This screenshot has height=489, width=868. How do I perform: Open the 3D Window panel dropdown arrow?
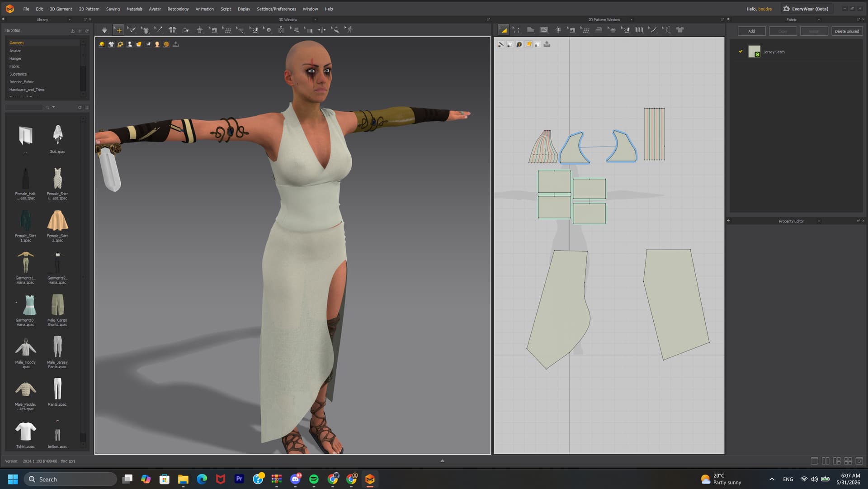(x=315, y=19)
